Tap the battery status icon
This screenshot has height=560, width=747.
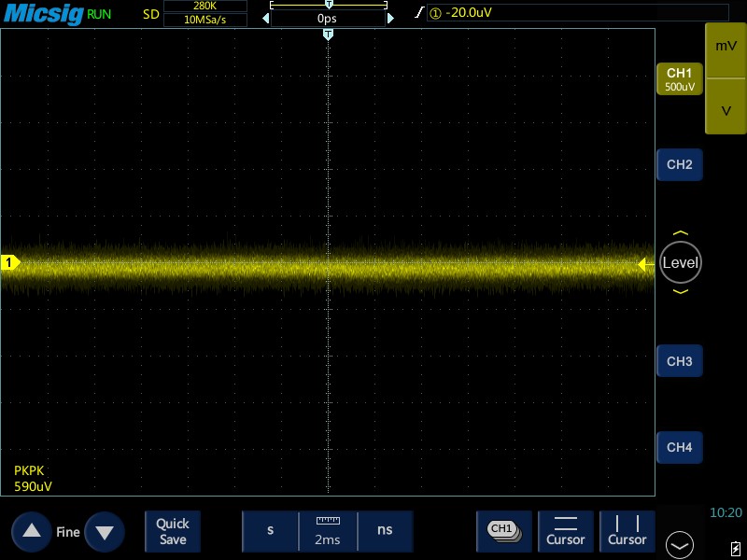pos(735,546)
